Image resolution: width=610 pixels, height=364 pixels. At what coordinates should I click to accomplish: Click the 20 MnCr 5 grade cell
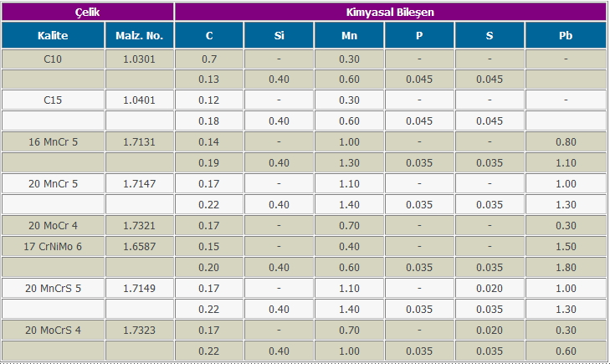point(53,183)
